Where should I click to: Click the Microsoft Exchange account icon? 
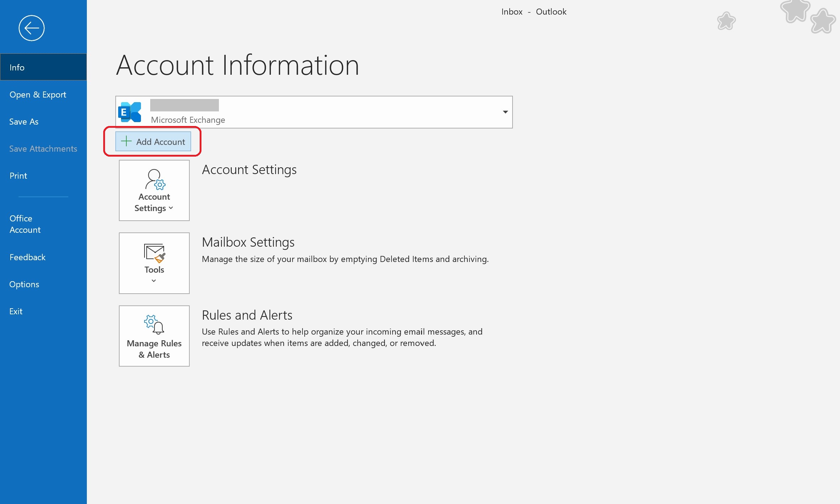click(x=130, y=112)
